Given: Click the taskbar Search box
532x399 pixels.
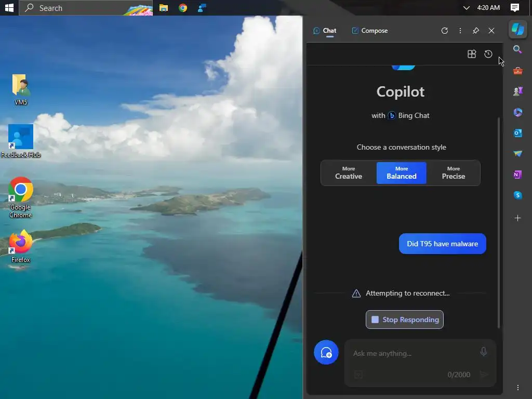Looking at the screenshot, I should [x=86, y=8].
